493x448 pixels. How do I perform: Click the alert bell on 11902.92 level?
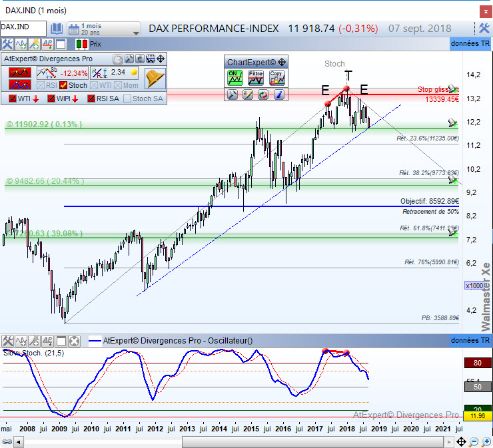[x=453, y=123]
